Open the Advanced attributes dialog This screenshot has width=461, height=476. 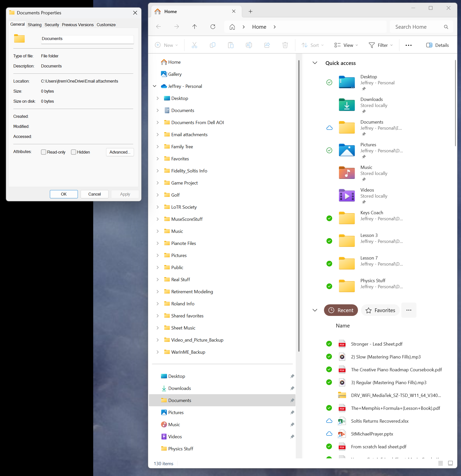120,152
